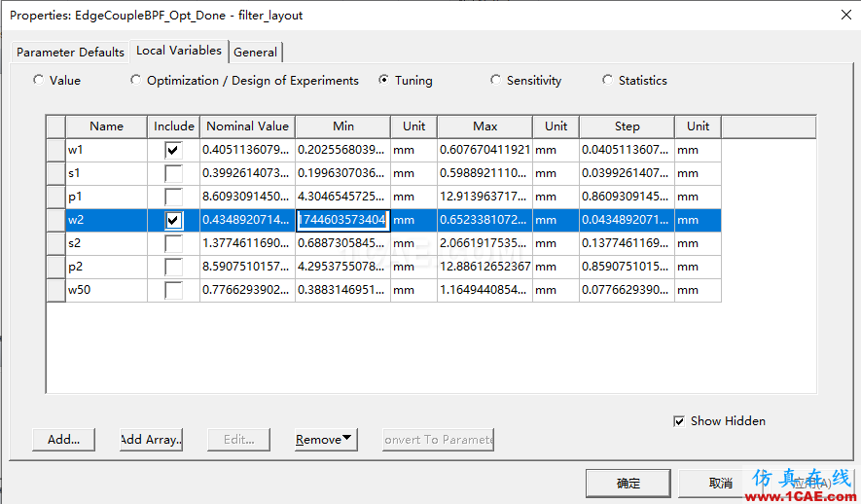The width and height of the screenshot is (861, 504).
Task: Click p1 nominal value 8.6093091450...
Action: (248, 197)
